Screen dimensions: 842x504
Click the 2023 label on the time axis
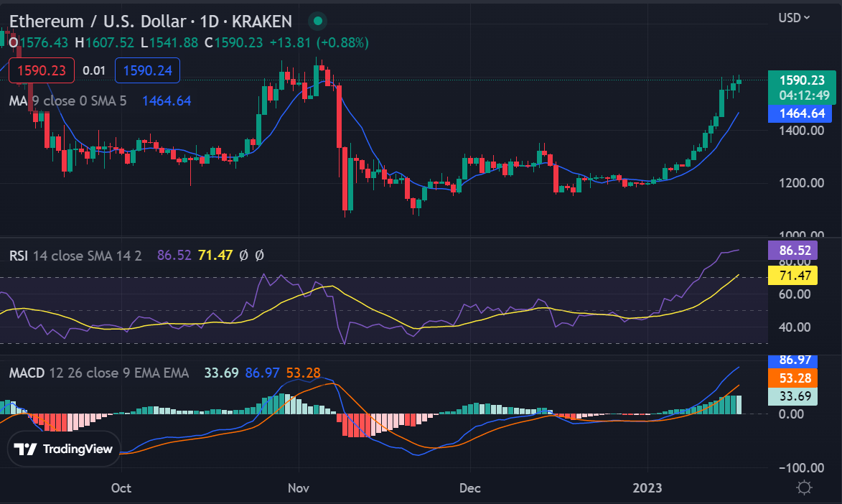[x=647, y=488]
